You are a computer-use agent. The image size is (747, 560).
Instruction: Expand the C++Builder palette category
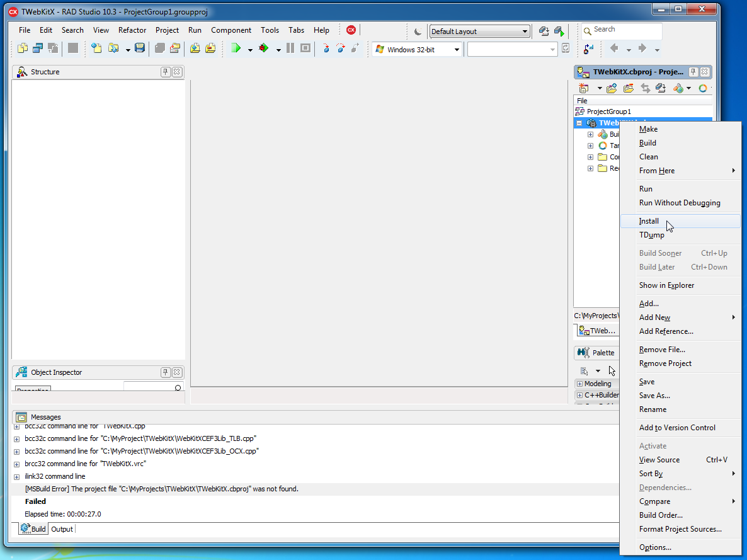pos(580,395)
